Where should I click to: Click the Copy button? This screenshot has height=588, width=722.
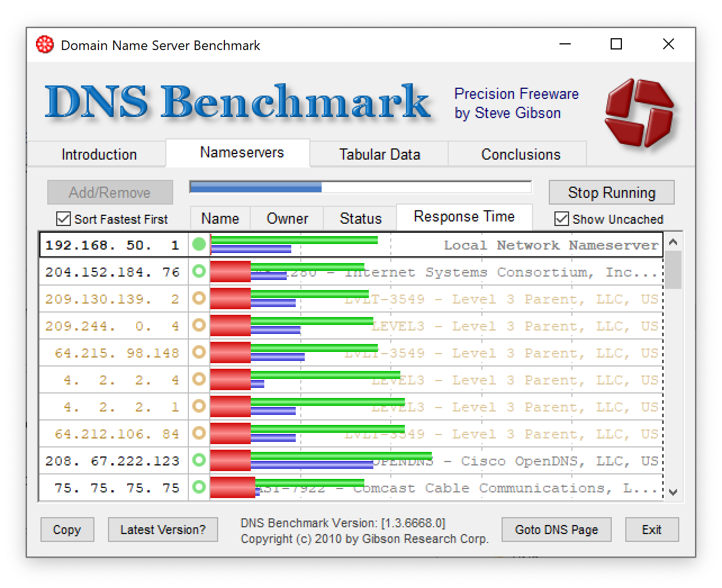coord(67,530)
